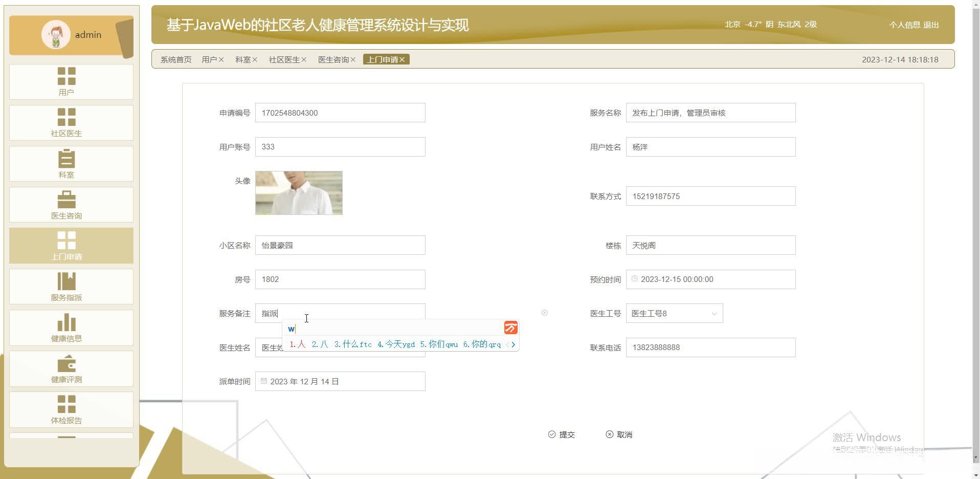Open the 服务指派 bookmark icon
Viewport: 980px width, 479px height.
pyautogui.click(x=66, y=281)
